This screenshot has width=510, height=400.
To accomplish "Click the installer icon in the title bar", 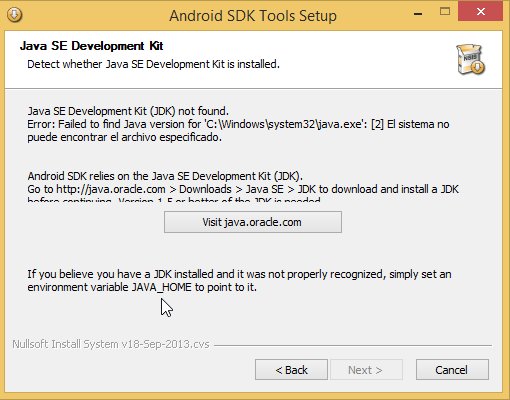I will tap(14, 15).
